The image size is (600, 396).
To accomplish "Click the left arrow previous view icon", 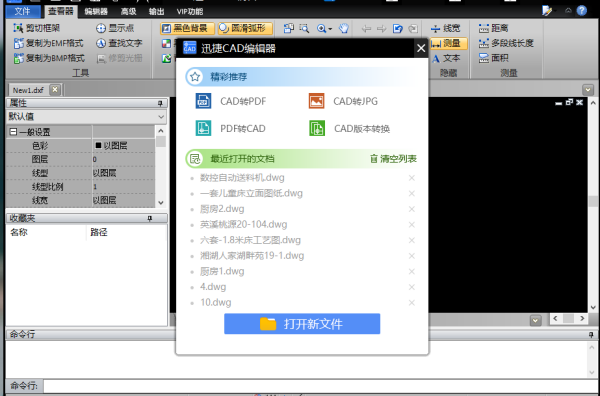I will coord(366,29).
